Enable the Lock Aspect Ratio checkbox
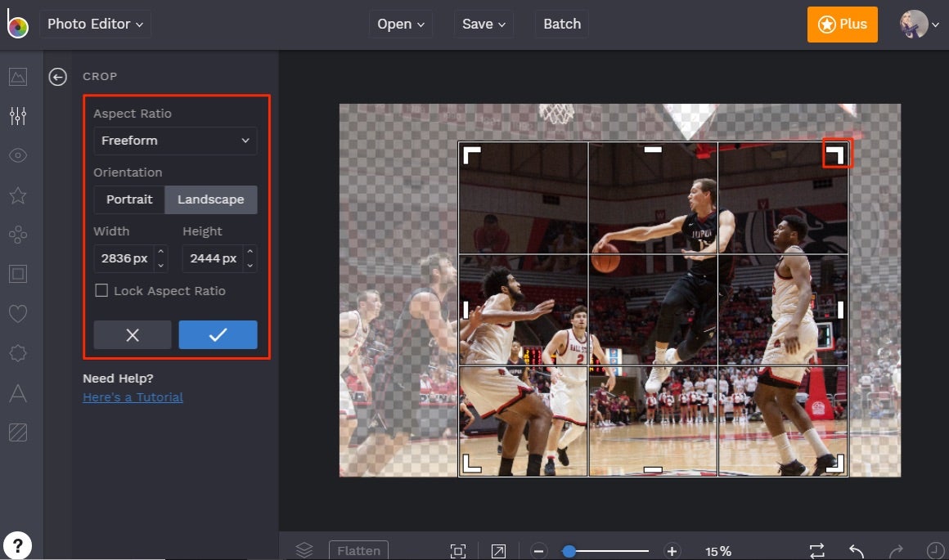 (x=101, y=291)
